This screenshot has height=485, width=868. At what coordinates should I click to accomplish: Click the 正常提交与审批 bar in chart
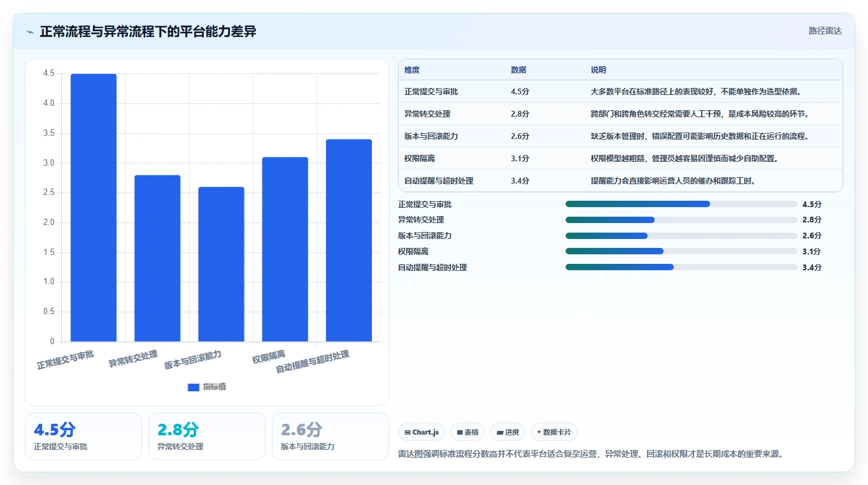(94, 208)
